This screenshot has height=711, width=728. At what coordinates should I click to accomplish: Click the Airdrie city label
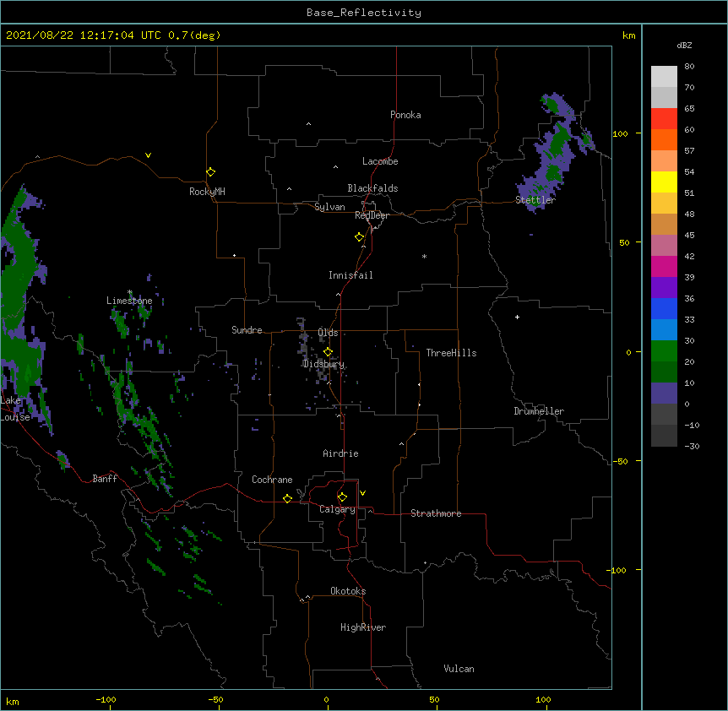click(341, 453)
